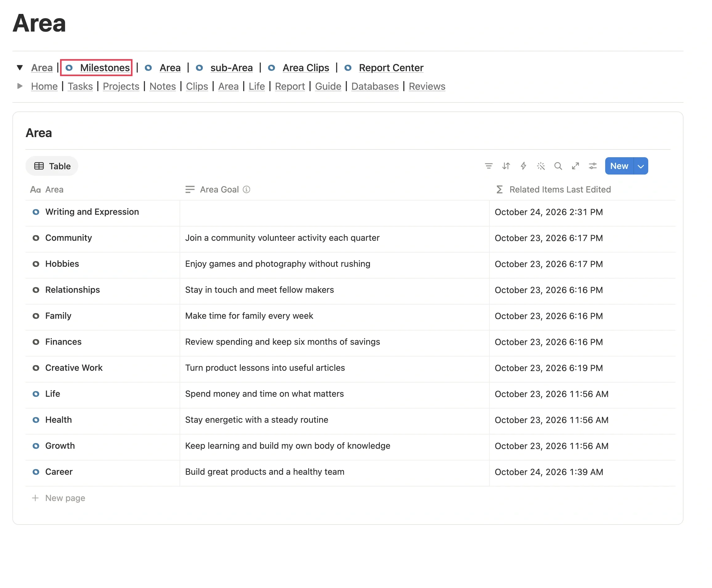Click 'October 24, 2026 1:39 AM' cell
Image resolution: width=712 pixels, height=588 pixels.
point(583,473)
